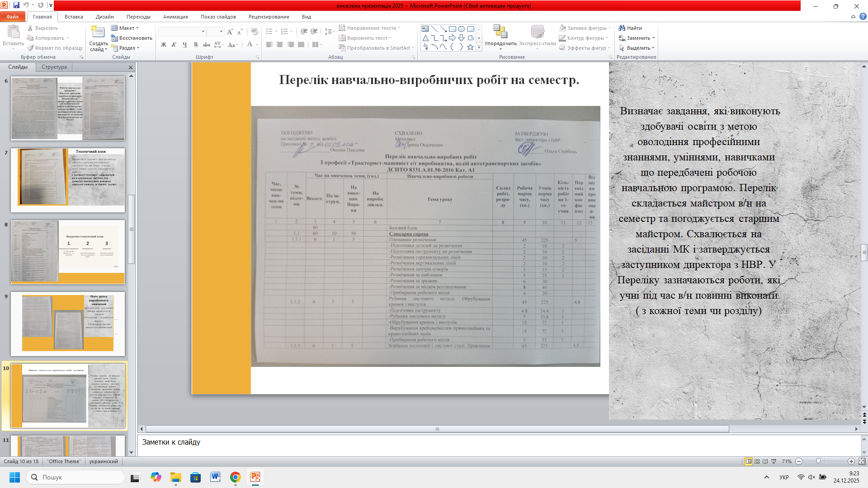Toggle bold text formatting
868x488 pixels.
coord(164,44)
